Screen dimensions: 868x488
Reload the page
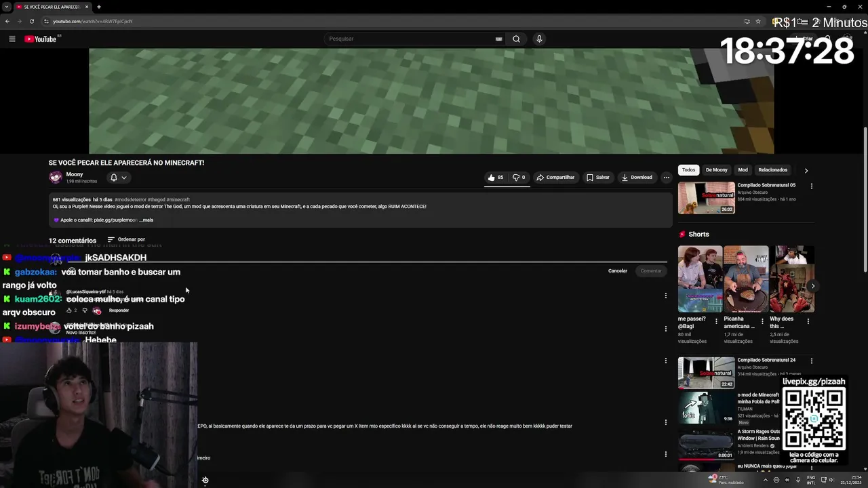[31, 21]
